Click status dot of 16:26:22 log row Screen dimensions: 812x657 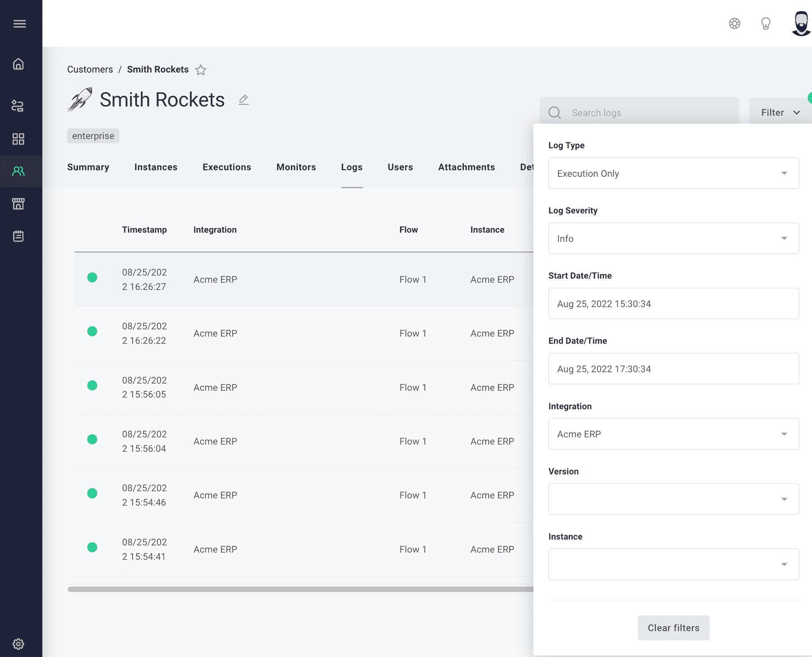[92, 331]
